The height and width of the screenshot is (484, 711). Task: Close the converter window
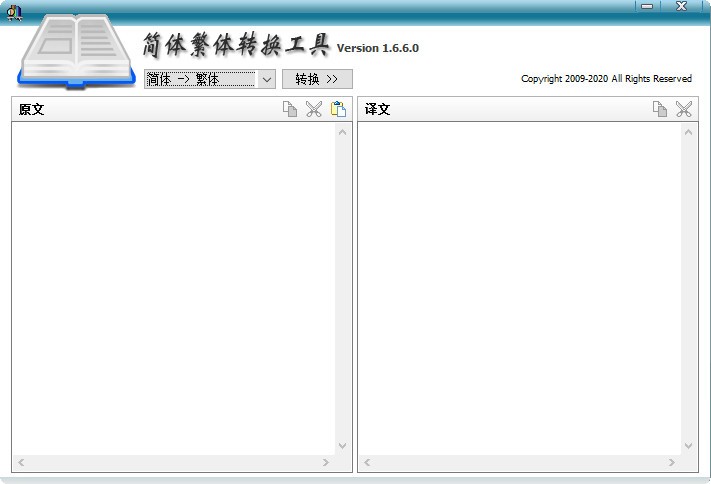[681, 6]
